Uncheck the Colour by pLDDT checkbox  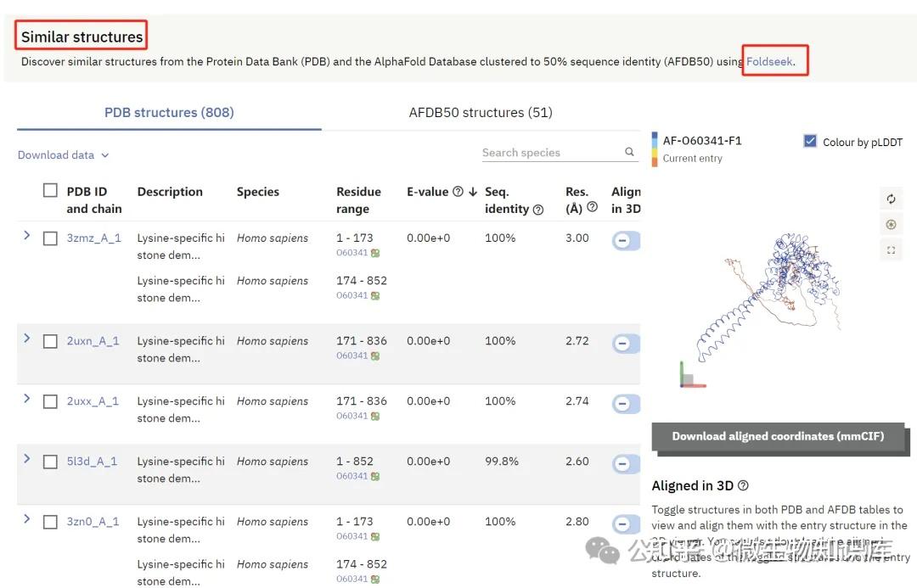pyautogui.click(x=810, y=142)
